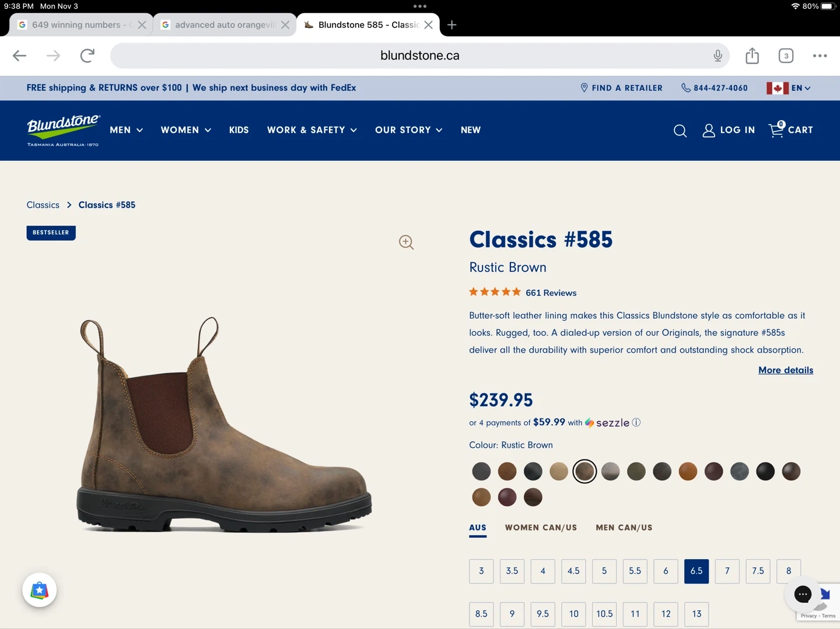840x629 pixels.
Task: Expand the WORK & SAFETY dropdown
Action: [311, 130]
